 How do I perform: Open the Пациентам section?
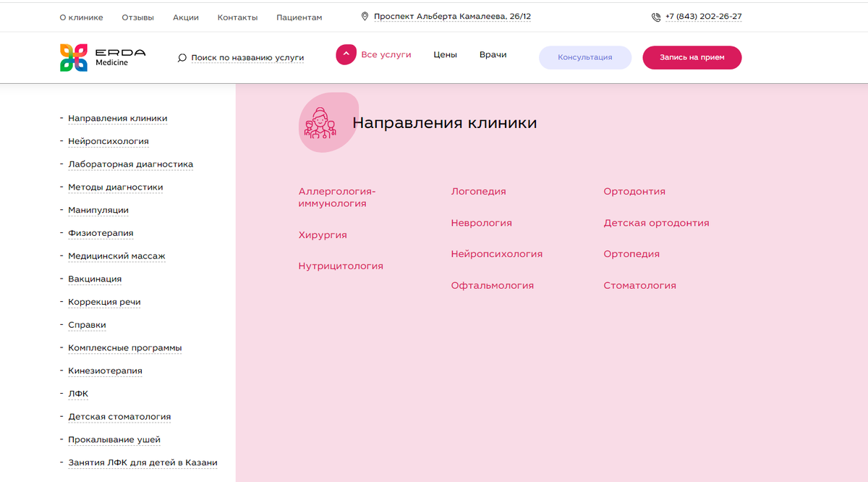(299, 17)
